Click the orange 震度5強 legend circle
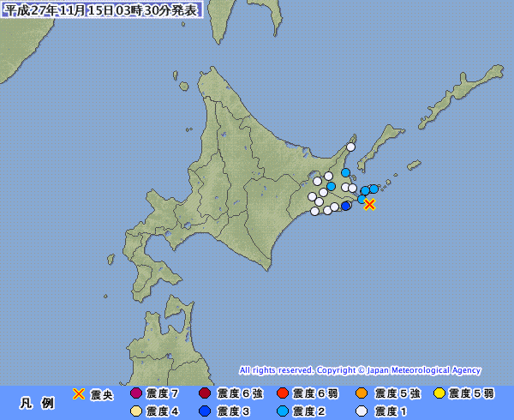Image resolution: width=514 pixels, height=420 pixels. (x=362, y=393)
